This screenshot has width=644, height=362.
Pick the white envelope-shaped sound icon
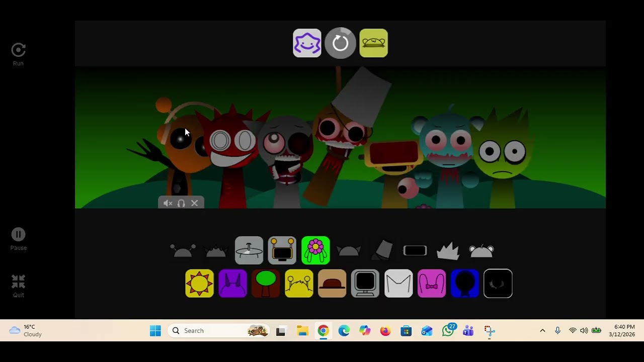click(398, 284)
